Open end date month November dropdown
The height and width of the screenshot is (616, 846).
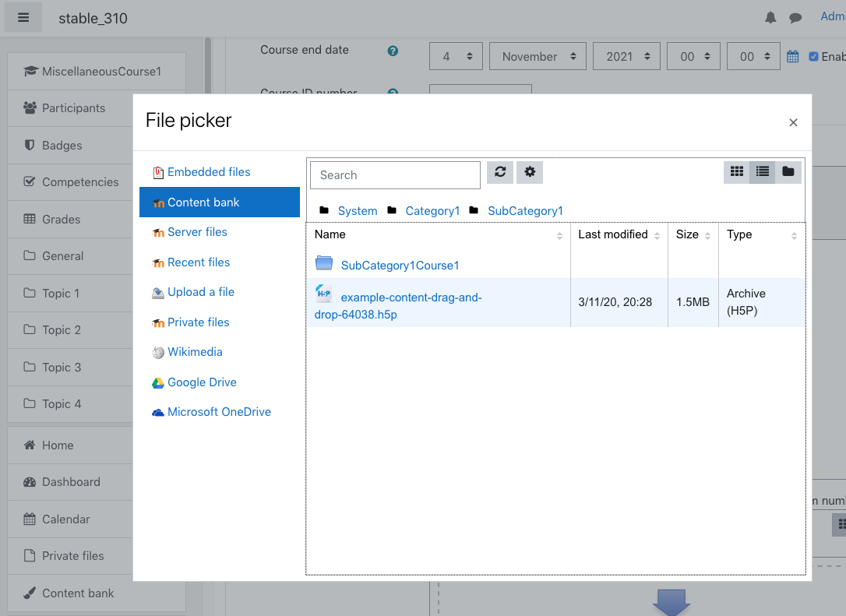pos(538,56)
